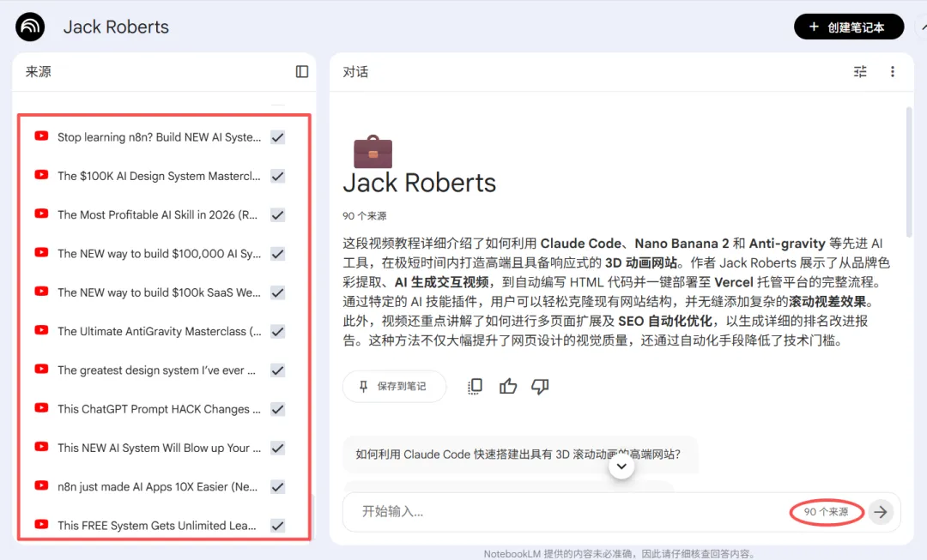Click the 创建笔记本 create notebook button
927x560 pixels.
(x=848, y=27)
